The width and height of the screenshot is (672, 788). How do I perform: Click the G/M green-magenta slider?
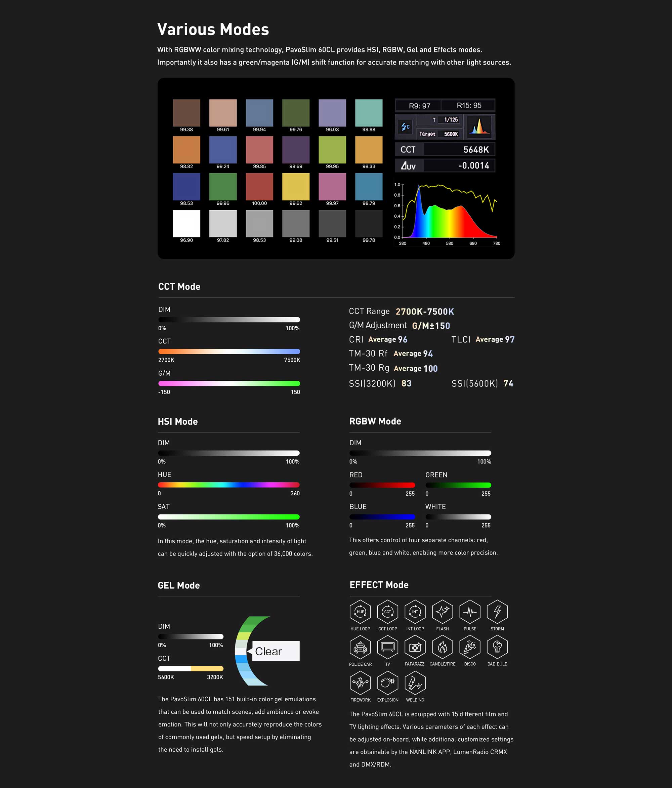tap(229, 383)
